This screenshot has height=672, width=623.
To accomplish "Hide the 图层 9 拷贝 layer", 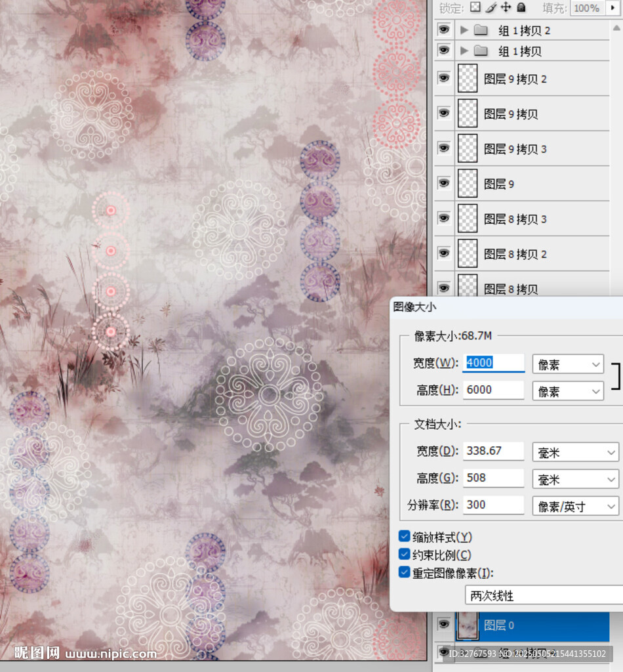I will tap(444, 113).
